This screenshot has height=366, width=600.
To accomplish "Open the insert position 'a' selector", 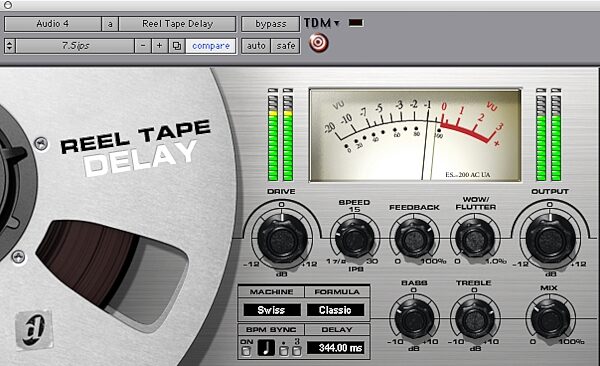I will click(110, 24).
